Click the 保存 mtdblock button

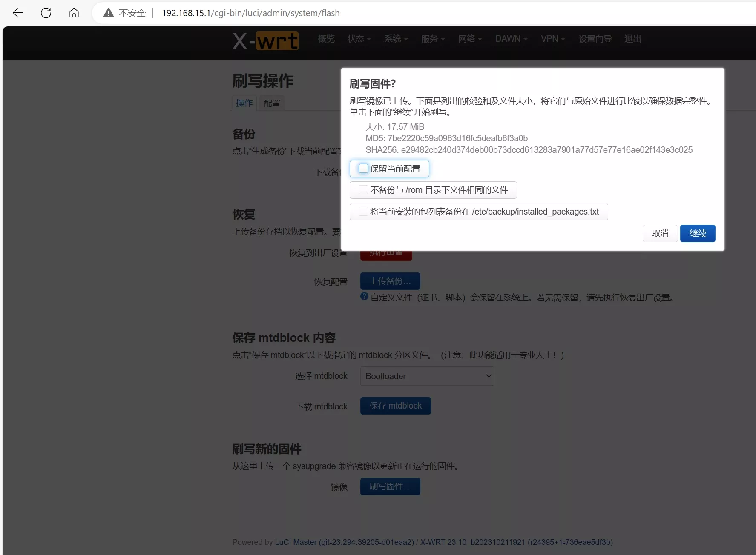[x=395, y=406]
